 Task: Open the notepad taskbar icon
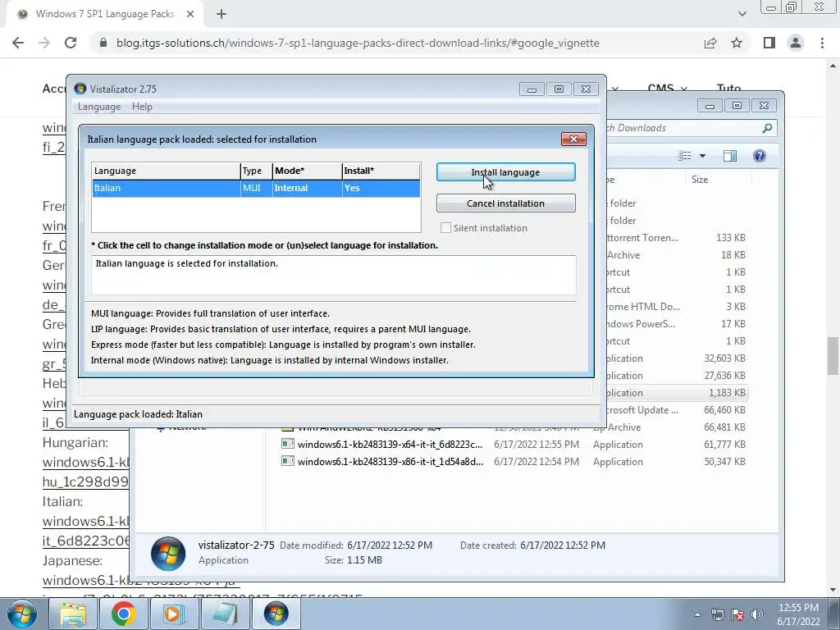point(225,614)
